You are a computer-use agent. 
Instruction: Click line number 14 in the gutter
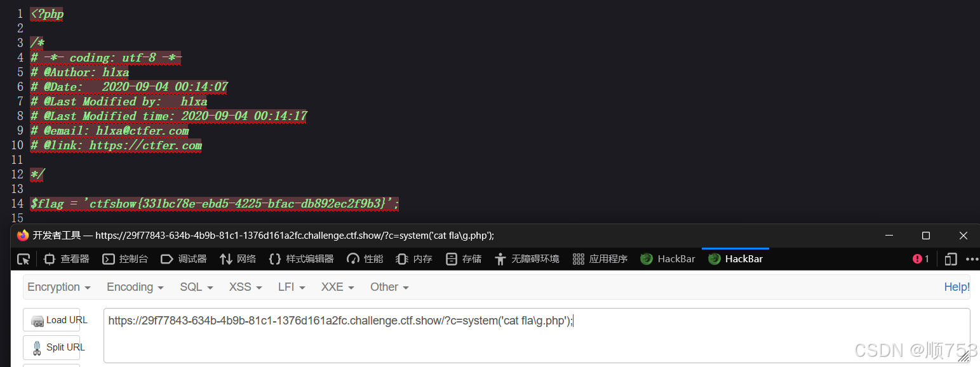(17, 203)
